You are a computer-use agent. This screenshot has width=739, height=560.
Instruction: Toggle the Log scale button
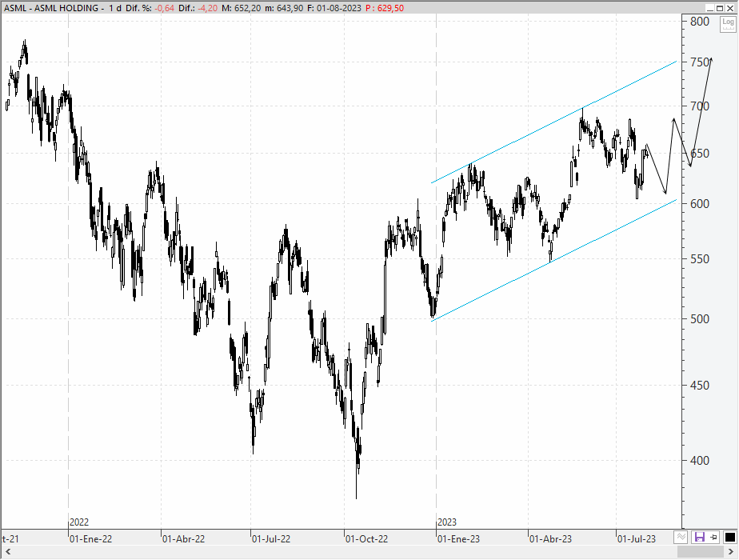point(728,24)
